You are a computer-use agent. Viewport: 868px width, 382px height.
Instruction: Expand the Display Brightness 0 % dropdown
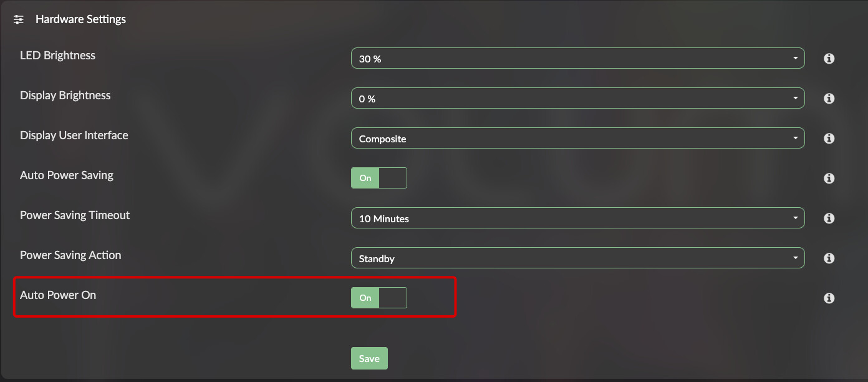(577, 99)
